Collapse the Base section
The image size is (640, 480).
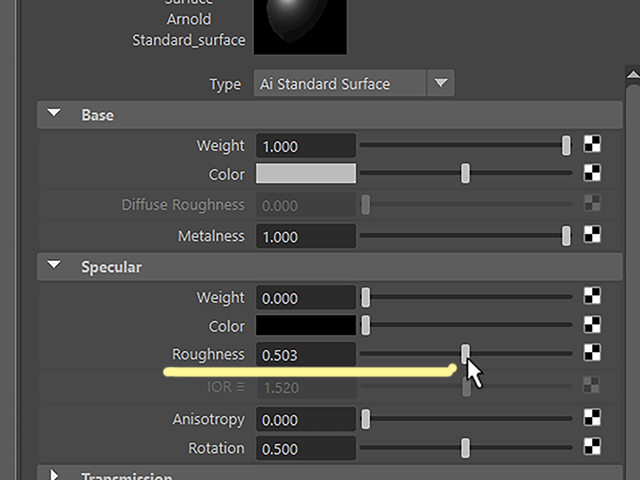click(x=54, y=113)
